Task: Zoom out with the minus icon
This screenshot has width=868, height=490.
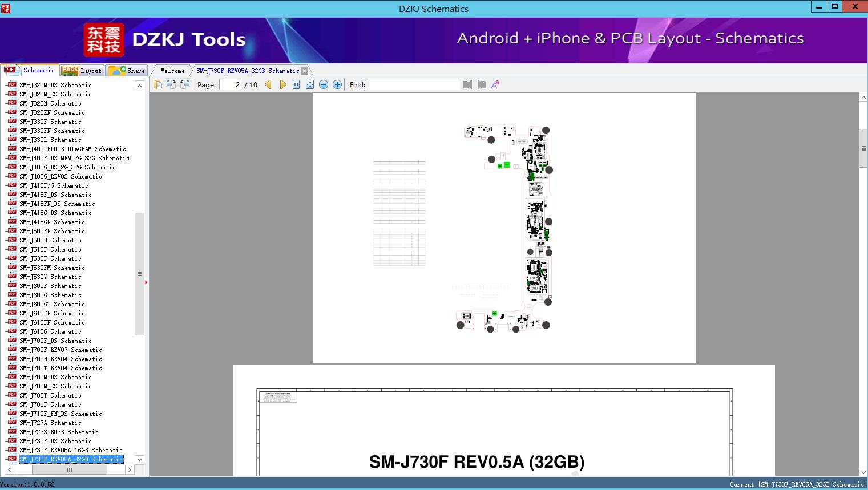Action: 324,84
